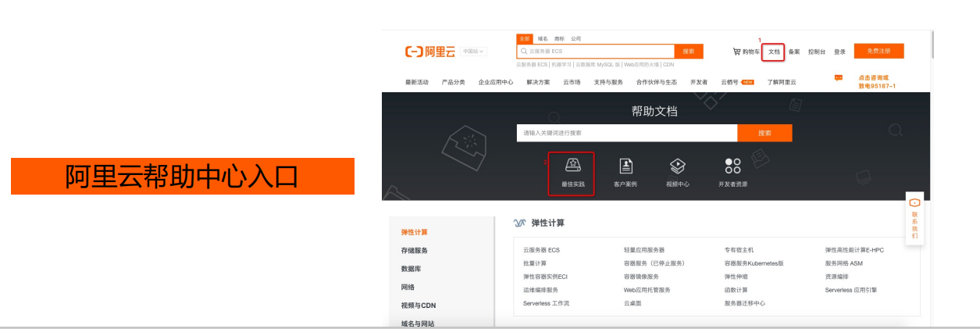Select 弹性计算 in left sidebar

point(414,232)
